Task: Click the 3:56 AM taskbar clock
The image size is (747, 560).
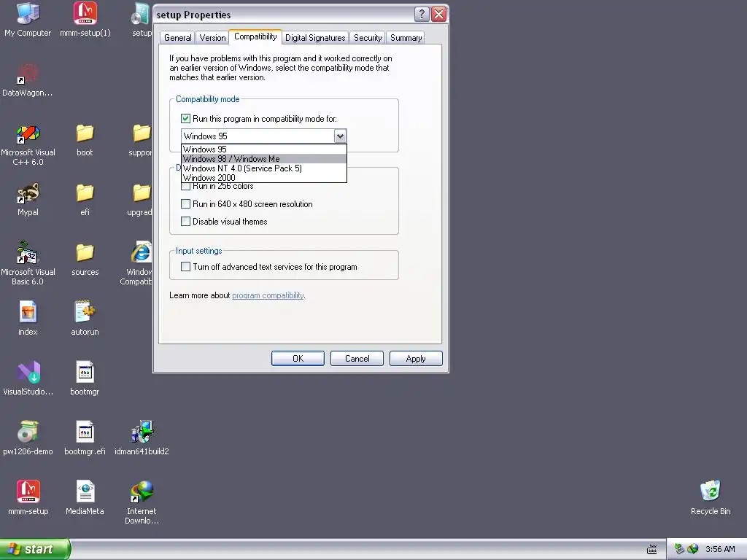Action: 720,549
